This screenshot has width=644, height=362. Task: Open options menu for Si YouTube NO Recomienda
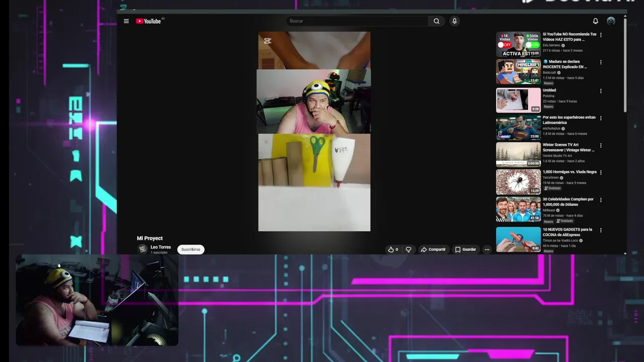click(x=601, y=35)
